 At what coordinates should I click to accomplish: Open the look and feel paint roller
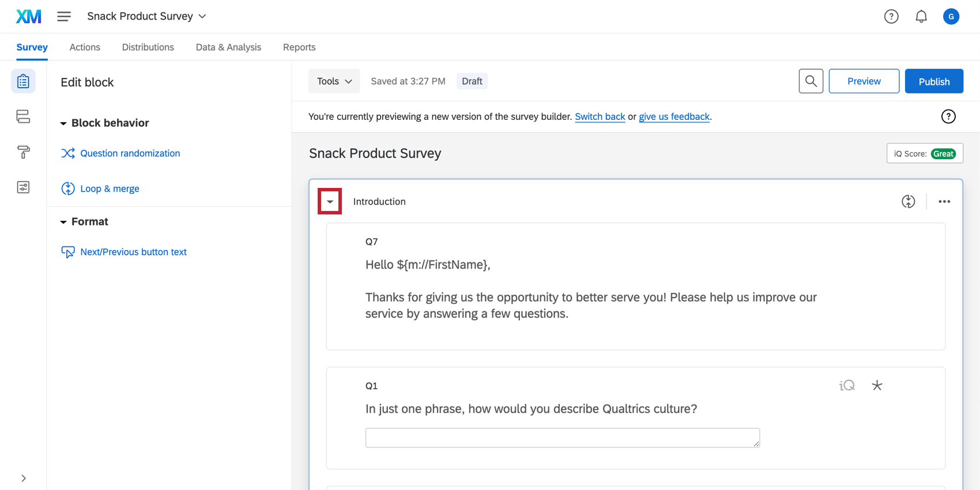coord(23,152)
